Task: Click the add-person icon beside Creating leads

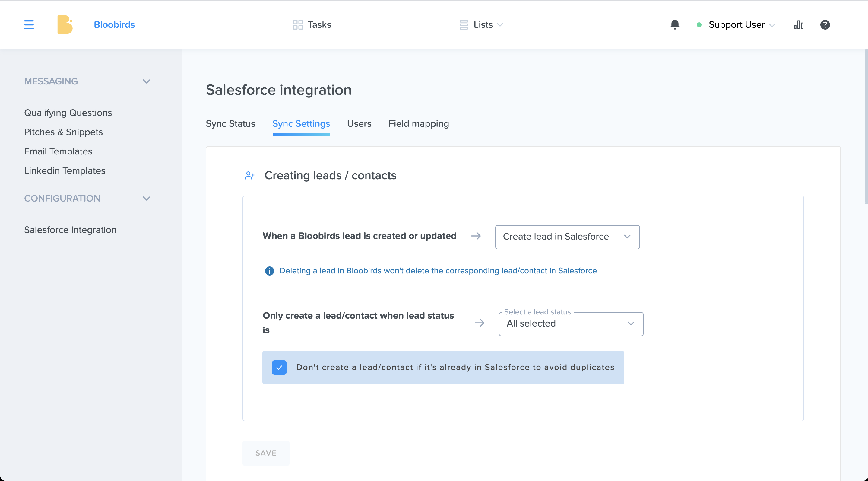Action: click(x=249, y=175)
